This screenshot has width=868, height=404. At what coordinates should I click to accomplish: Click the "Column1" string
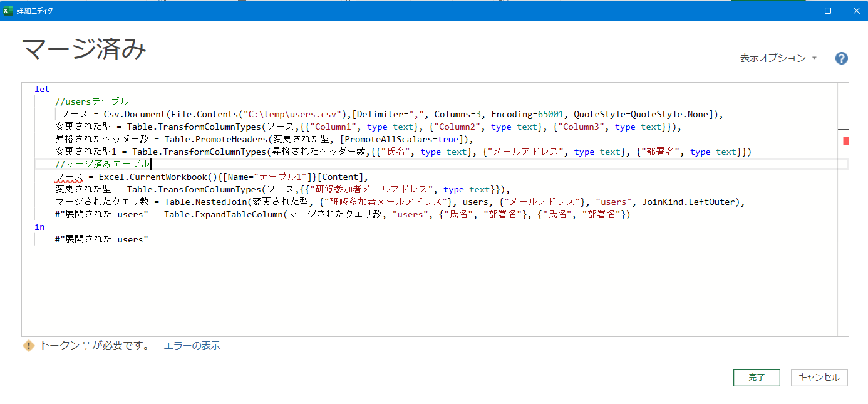334,127
